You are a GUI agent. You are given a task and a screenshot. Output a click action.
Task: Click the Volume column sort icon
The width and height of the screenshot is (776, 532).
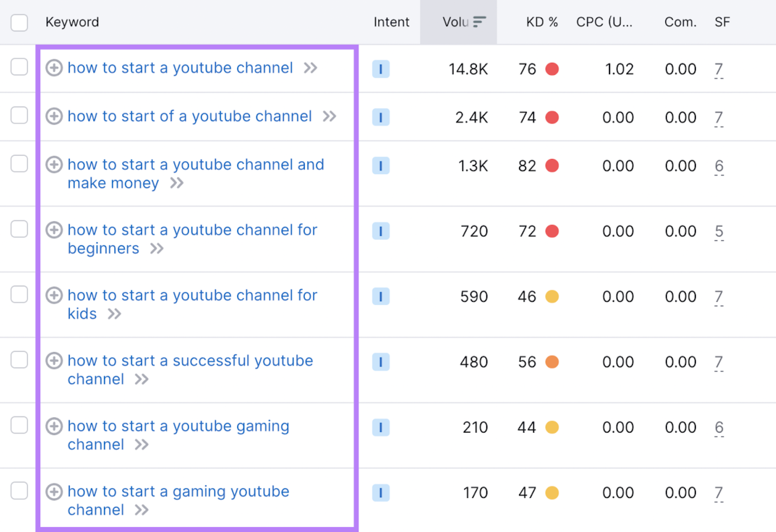479,22
